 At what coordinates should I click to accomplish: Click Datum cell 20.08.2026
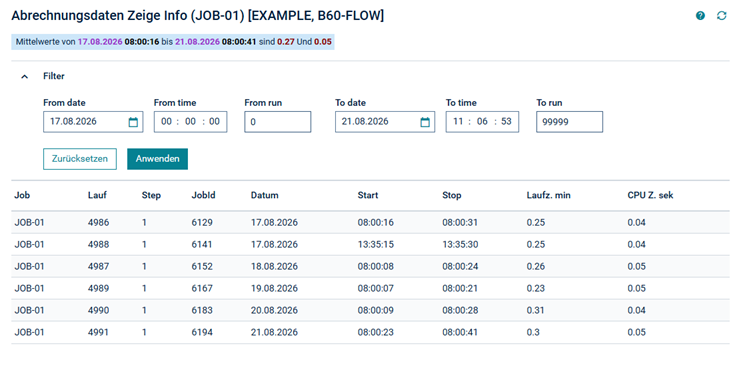pyautogui.click(x=274, y=310)
